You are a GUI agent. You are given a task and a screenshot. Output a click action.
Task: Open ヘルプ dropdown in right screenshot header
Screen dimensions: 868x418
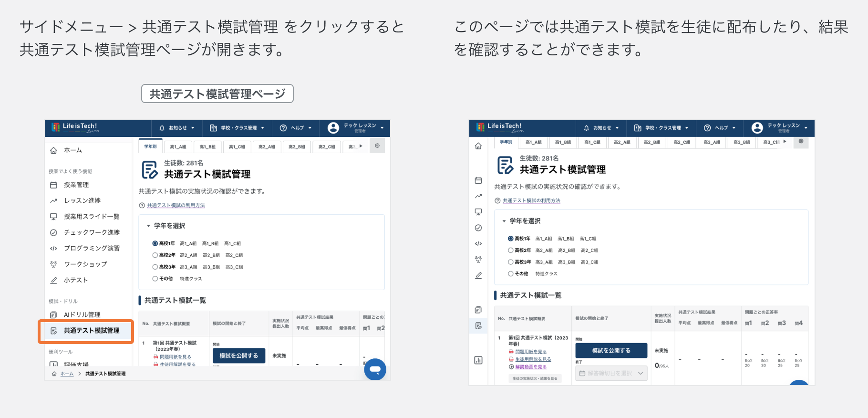pos(720,128)
